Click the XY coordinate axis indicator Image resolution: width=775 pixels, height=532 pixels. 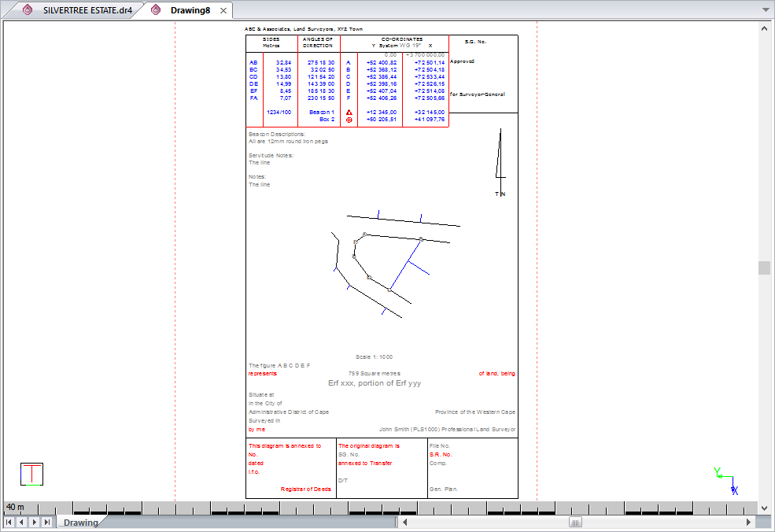click(x=726, y=482)
